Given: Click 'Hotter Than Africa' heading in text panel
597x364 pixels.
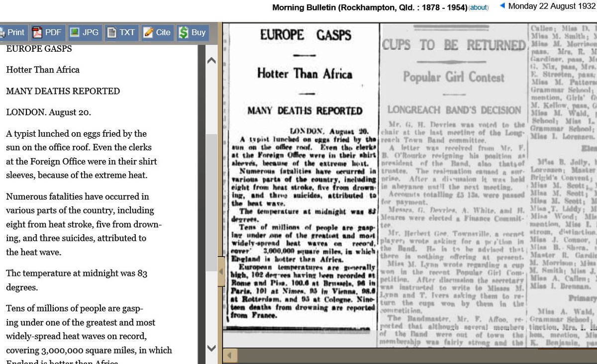Looking at the screenshot, I should [x=43, y=70].
